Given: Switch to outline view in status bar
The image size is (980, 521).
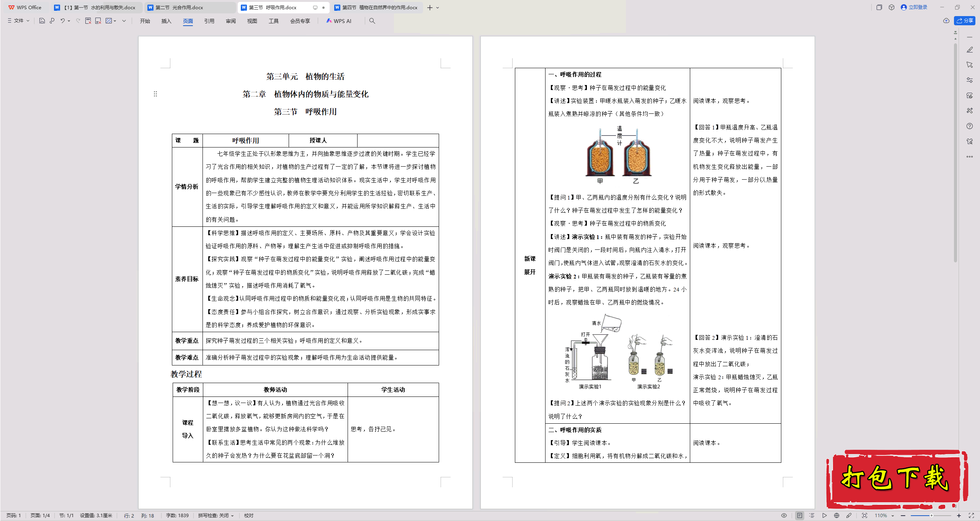Looking at the screenshot, I should click(x=812, y=516).
